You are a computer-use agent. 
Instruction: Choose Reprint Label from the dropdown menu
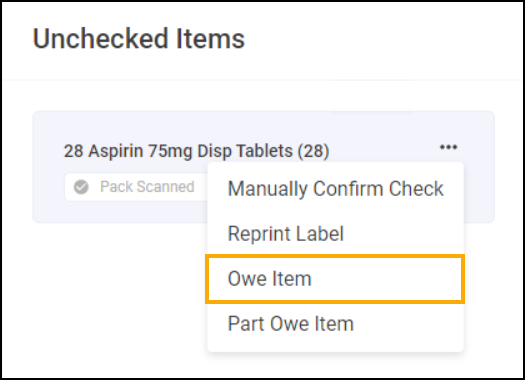point(335,233)
